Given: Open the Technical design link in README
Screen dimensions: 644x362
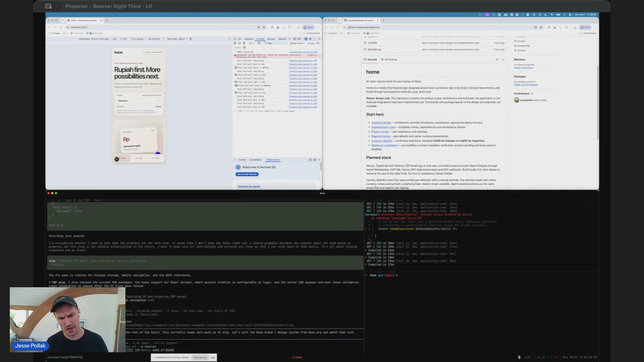Looking at the screenshot, I should coord(381,123).
